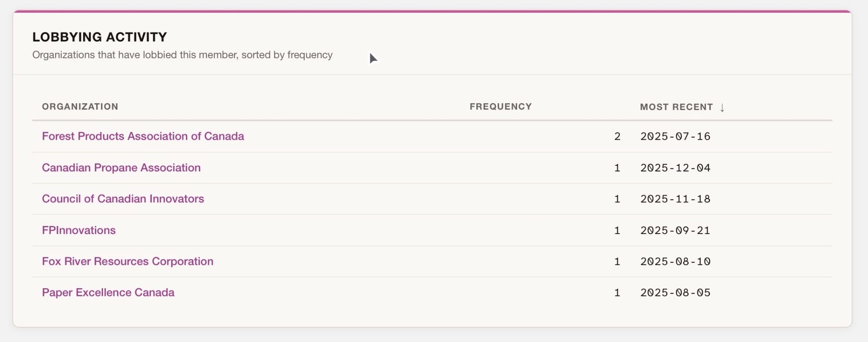Open the Paper Excellence Canada link
The height and width of the screenshot is (342, 868).
[108, 293]
